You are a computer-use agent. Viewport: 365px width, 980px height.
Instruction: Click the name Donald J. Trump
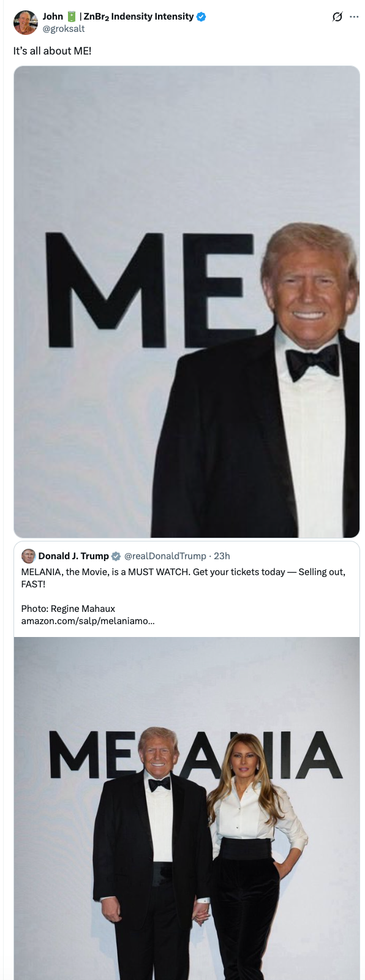[x=74, y=556]
